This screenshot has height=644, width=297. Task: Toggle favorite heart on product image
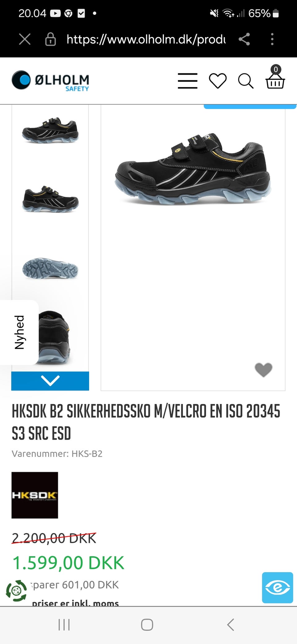point(263,370)
